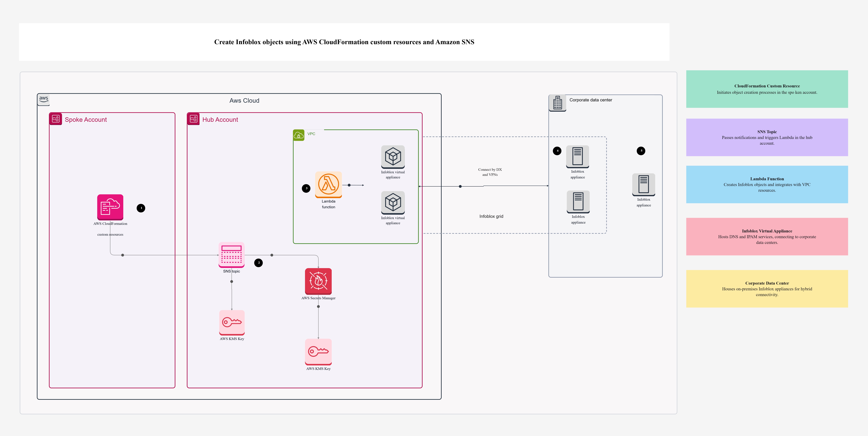Select the 'Corporate data center' label
This screenshot has height=436, width=868.
click(x=591, y=100)
